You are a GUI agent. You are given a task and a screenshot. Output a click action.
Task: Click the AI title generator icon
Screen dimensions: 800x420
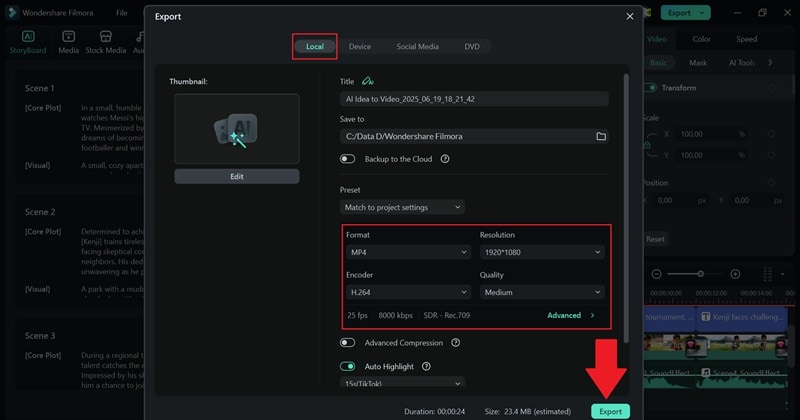coord(367,81)
